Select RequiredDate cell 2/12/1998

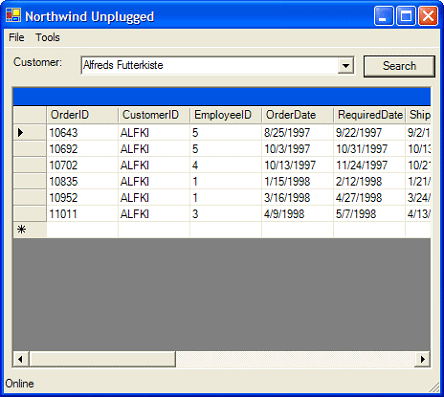click(369, 181)
